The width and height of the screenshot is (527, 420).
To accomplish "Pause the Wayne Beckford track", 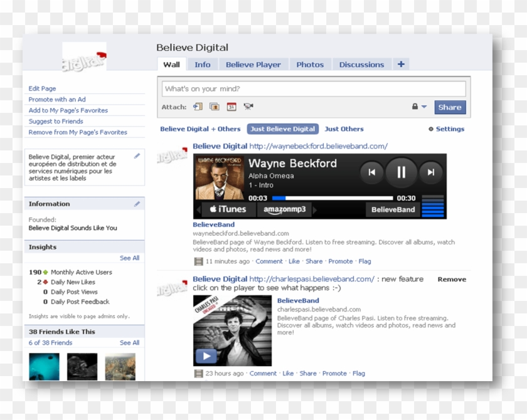I will click(x=402, y=172).
